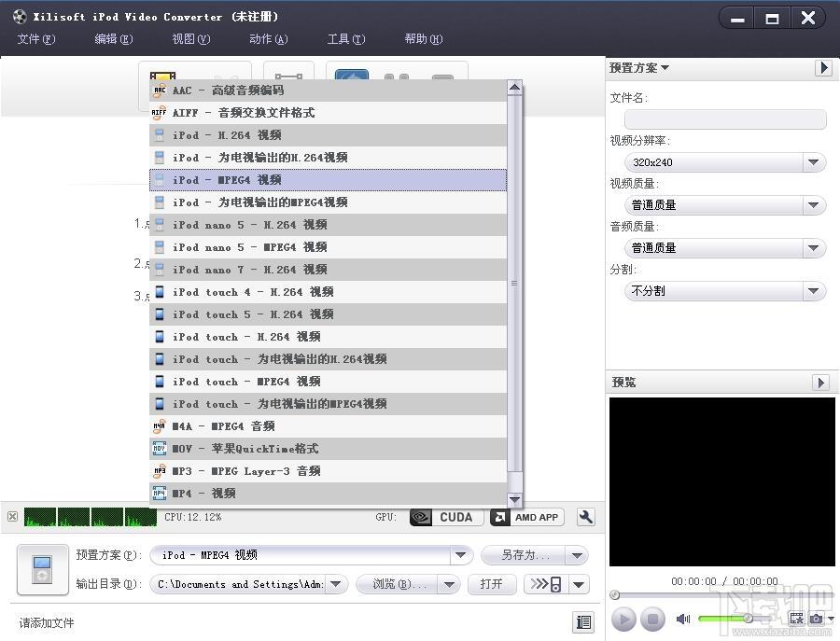This screenshot has height=641, width=840.
Task: Select iPod touch - 为电视输出的MPEG4视频
Action: coord(328,404)
